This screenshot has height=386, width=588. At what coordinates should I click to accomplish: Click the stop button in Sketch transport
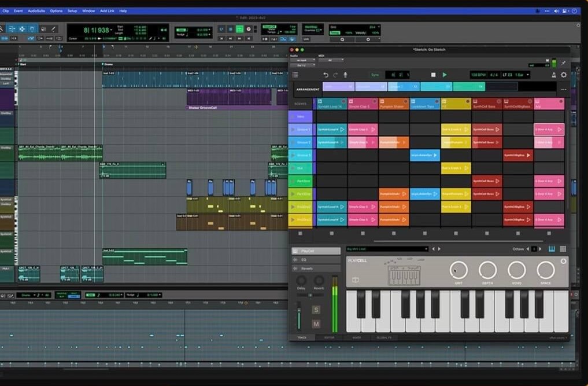point(433,75)
